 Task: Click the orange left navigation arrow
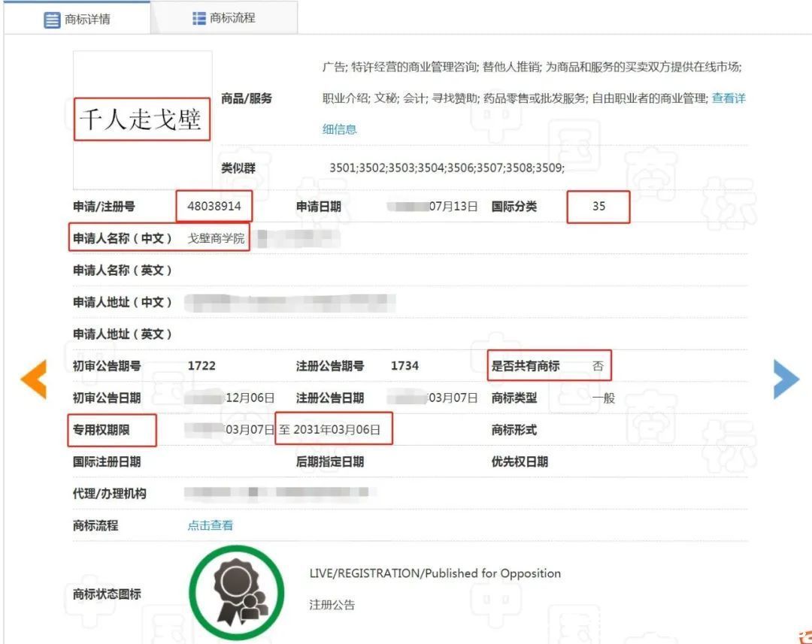point(32,379)
